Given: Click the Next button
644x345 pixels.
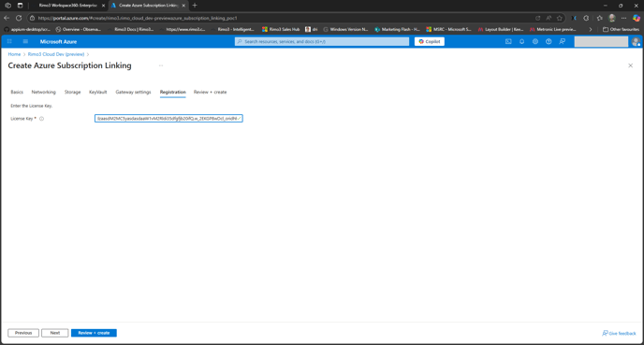Looking at the screenshot, I should click(54, 333).
